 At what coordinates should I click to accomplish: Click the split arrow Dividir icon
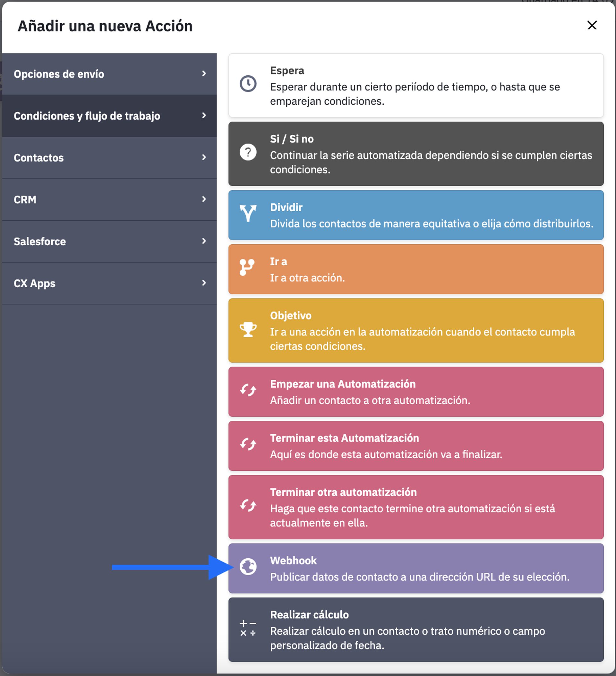point(248,213)
